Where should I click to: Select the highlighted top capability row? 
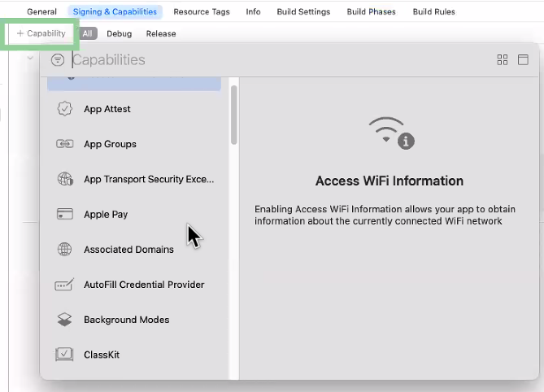coord(134,84)
